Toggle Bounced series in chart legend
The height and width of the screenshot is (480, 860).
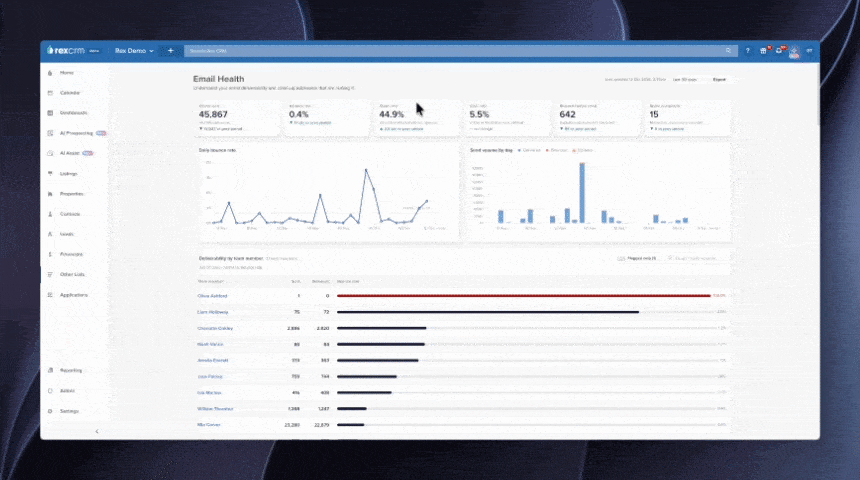point(556,150)
